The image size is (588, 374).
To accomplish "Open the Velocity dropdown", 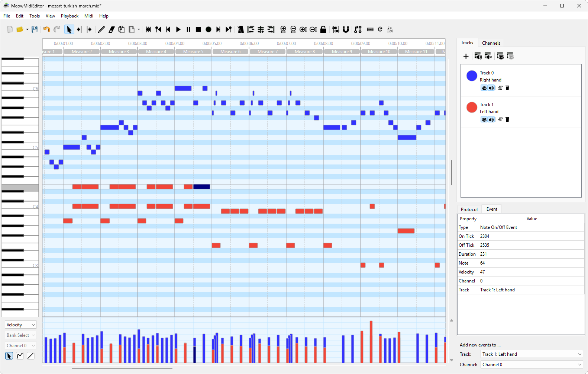I will pos(21,325).
